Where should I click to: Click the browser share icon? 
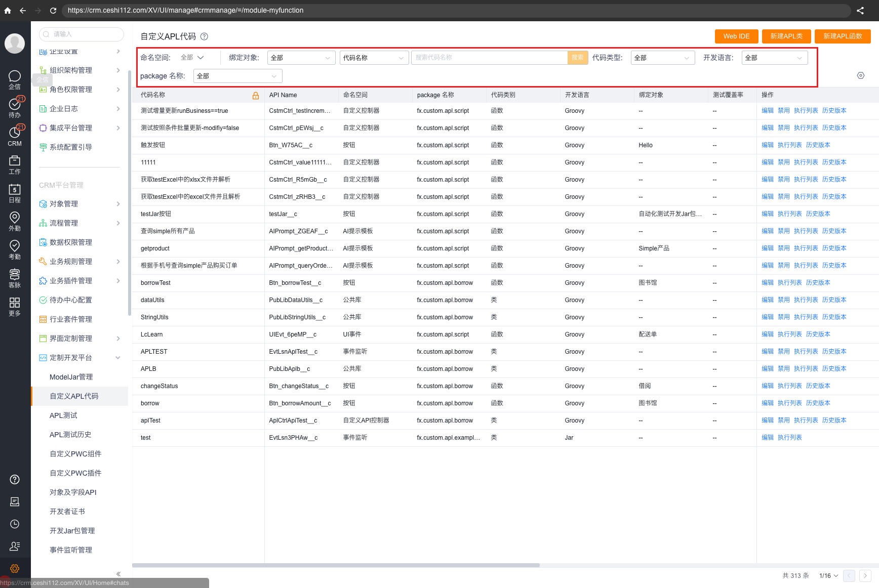tap(860, 10)
